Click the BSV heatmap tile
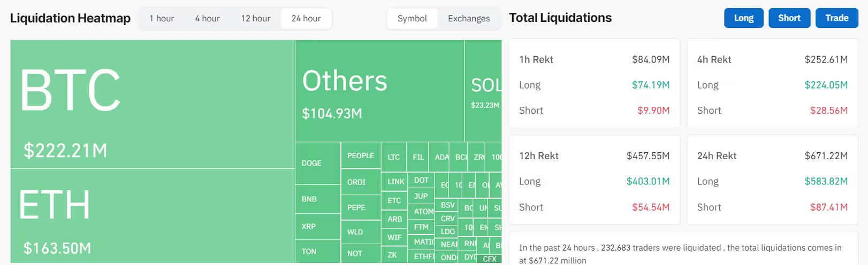The width and height of the screenshot is (868, 265). coord(446,205)
